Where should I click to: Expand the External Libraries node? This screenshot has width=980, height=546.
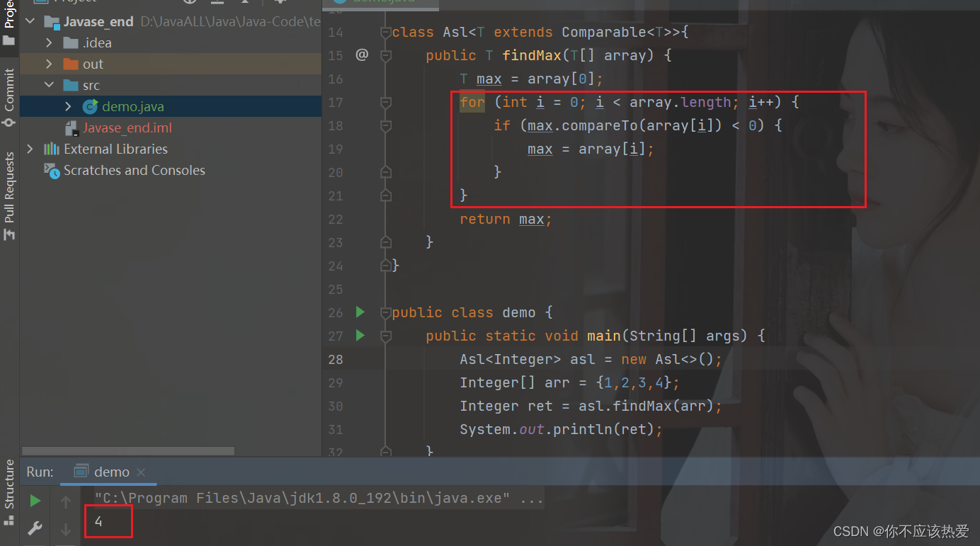[29, 149]
